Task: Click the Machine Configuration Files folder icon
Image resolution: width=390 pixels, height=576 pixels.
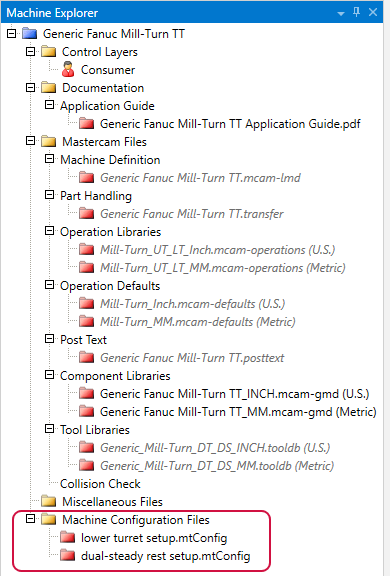Action: [x=48, y=519]
